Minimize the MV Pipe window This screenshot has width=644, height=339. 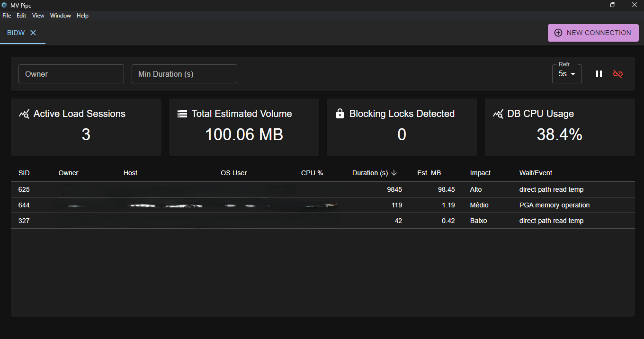591,5
